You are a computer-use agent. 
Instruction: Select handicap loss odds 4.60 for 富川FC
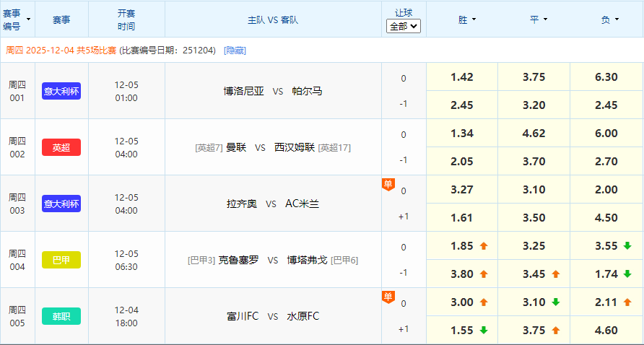click(x=606, y=331)
